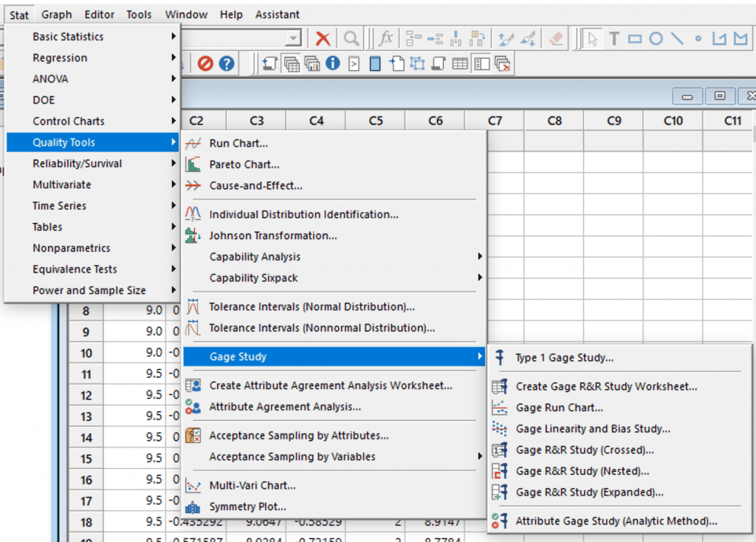Click the Pareto Chart icon
756x542 pixels.
(x=193, y=165)
